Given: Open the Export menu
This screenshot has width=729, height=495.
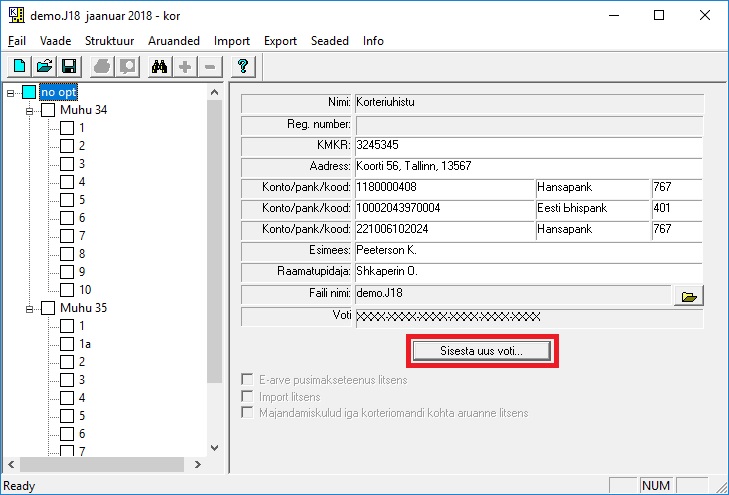Looking at the screenshot, I should tap(280, 41).
